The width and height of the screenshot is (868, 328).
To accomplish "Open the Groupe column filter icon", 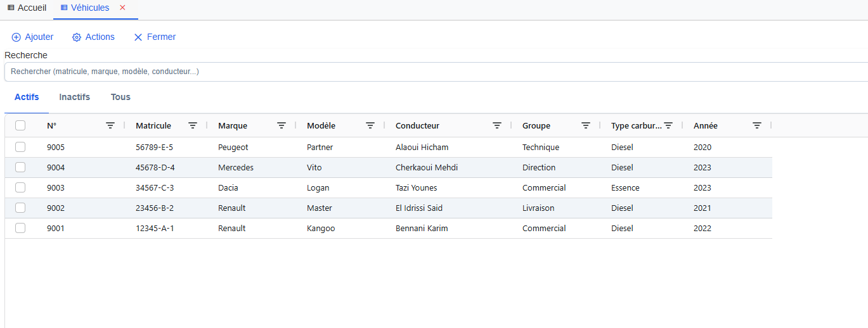I will (x=586, y=125).
